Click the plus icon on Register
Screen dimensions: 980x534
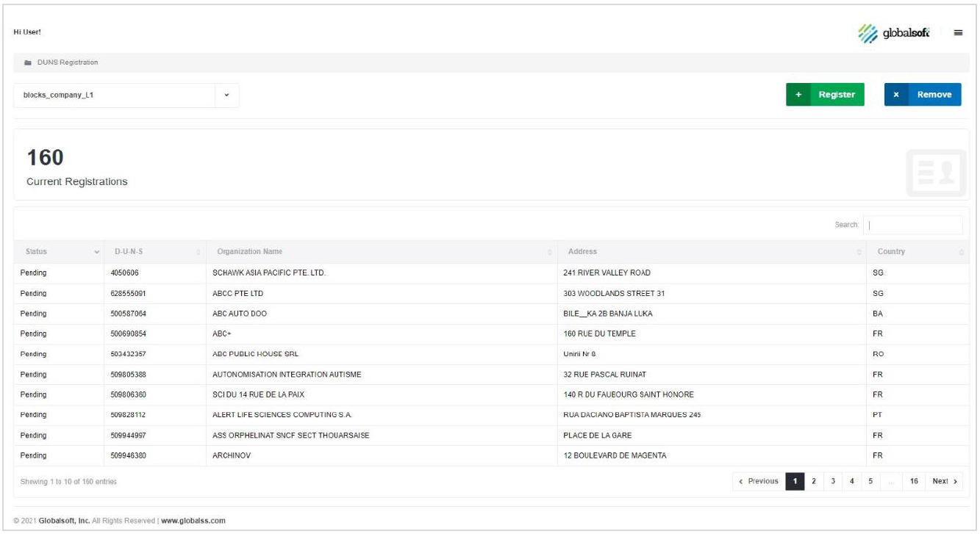pos(798,95)
